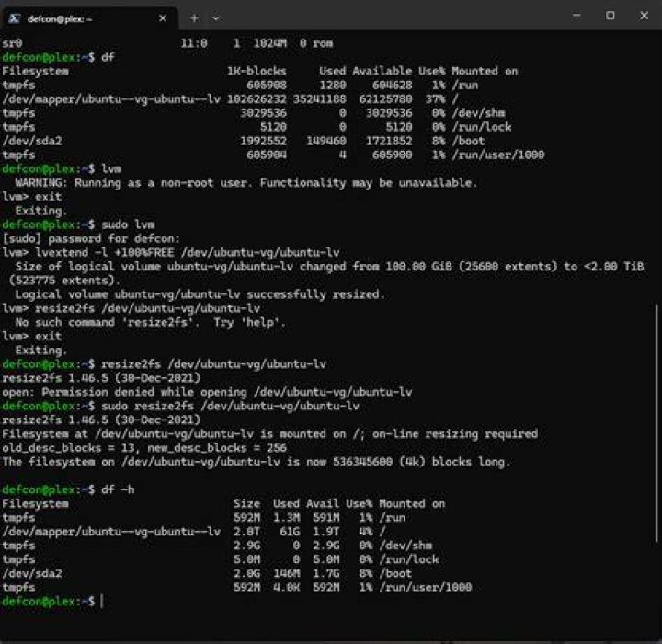This screenshot has height=644, width=662.
Task: Click the 'sudo resize2fs' command line
Action: click(x=180, y=406)
